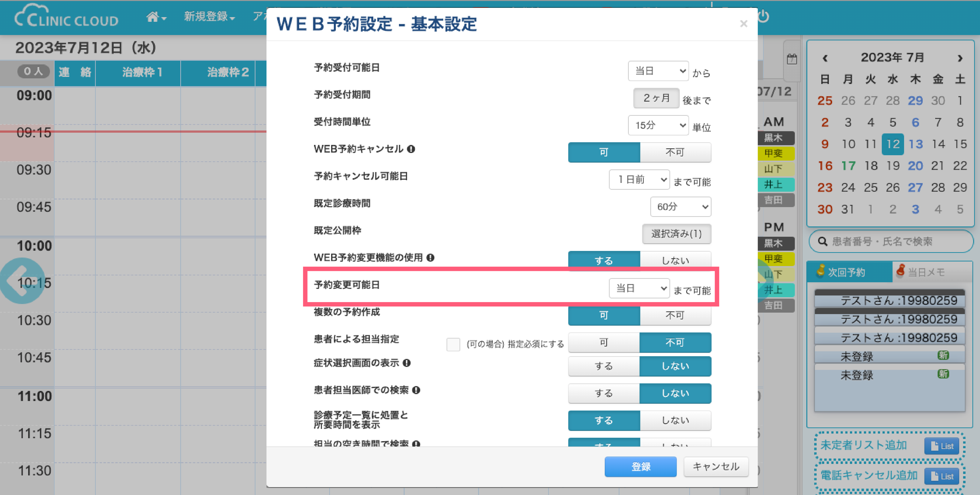Go to previous month in calendar
The height and width of the screenshot is (495, 980).
pyautogui.click(x=825, y=58)
